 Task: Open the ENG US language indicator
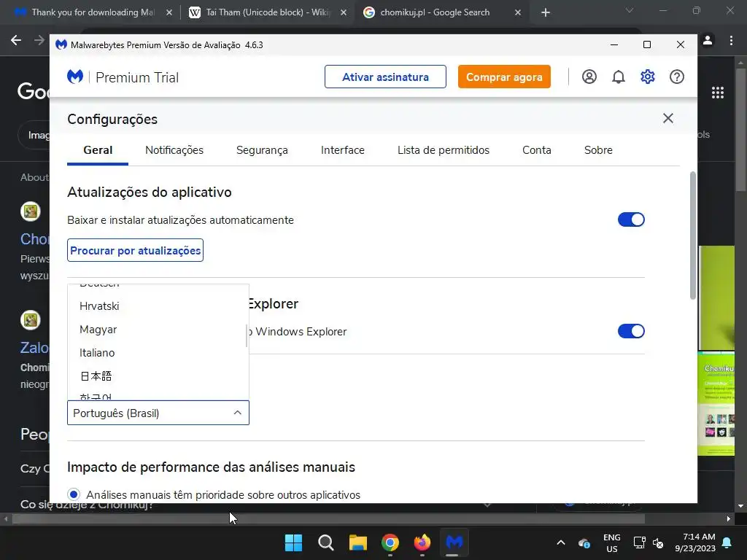[612, 542]
